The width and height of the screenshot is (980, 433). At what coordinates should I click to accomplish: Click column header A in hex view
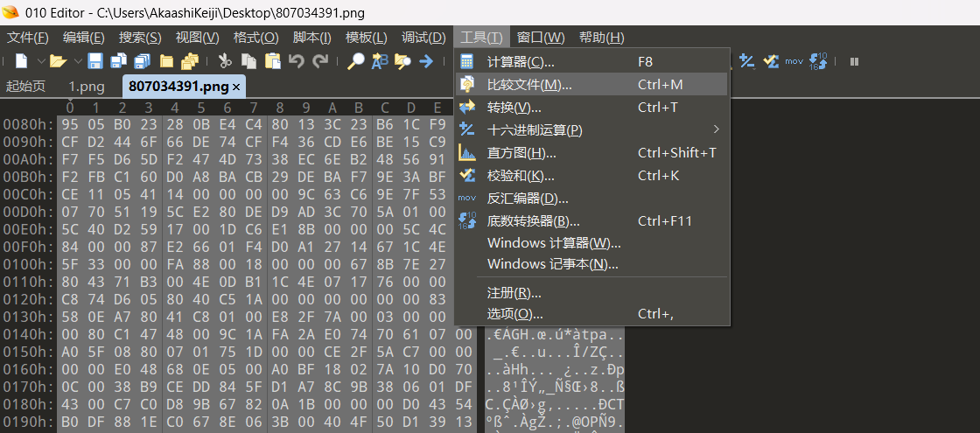(x=332, y=108)
